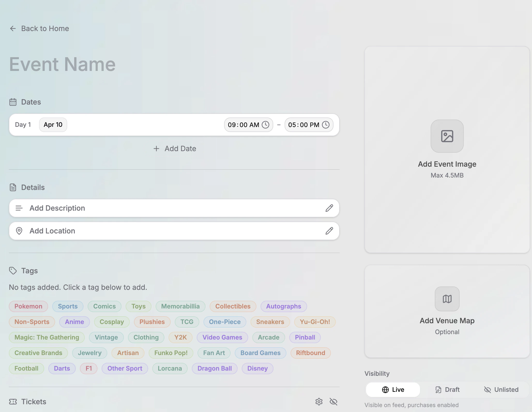Click the map pin location icon
The image size is (532, 412).
point(19,231)
